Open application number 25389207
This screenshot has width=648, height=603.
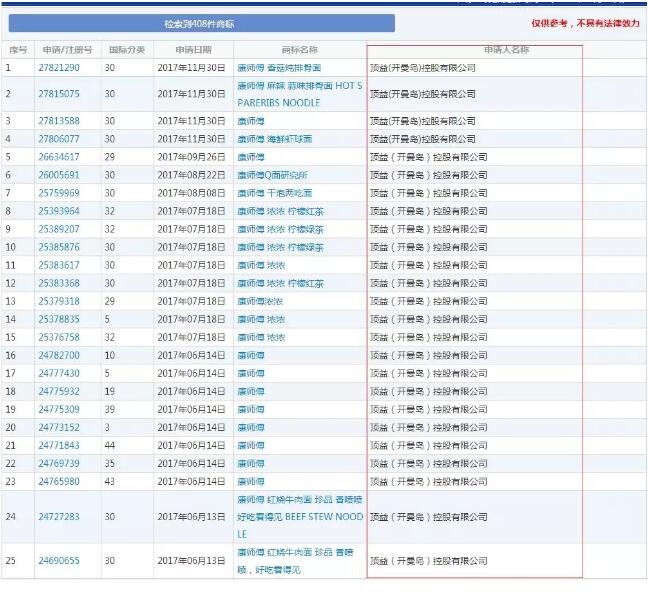59,229
